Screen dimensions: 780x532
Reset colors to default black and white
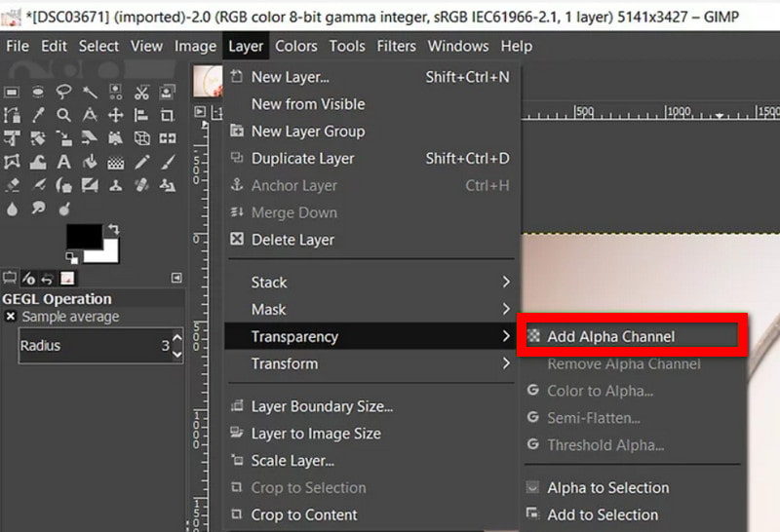coord(71,258)
